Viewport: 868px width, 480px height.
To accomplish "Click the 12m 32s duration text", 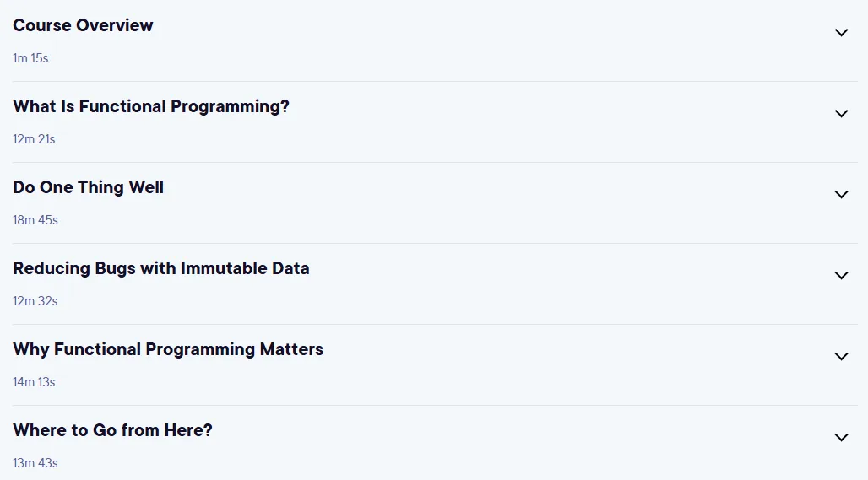I will (x=35, y=301).
